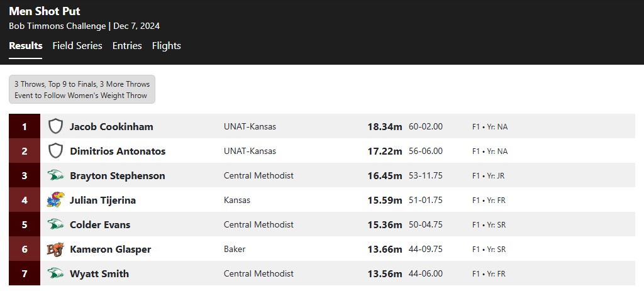Select the Flights tab
The height and width of the screenshot is (291, 644).
(166, 45)
